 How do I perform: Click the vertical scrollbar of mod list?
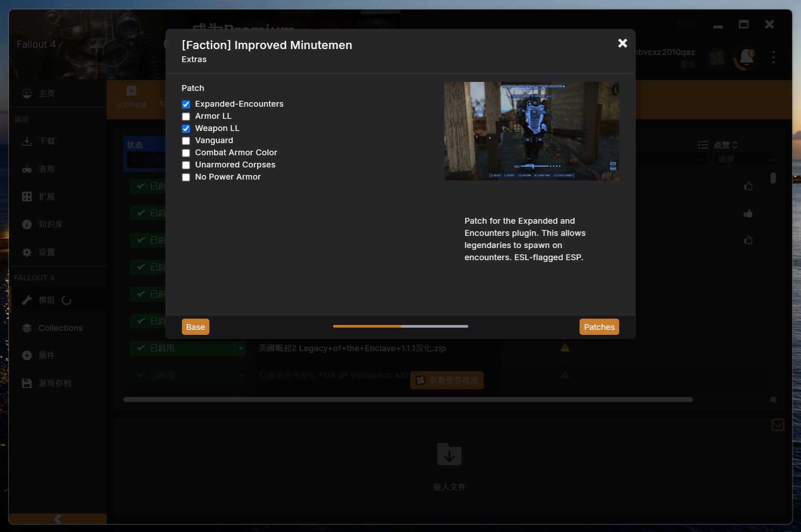tap(773, 178)
